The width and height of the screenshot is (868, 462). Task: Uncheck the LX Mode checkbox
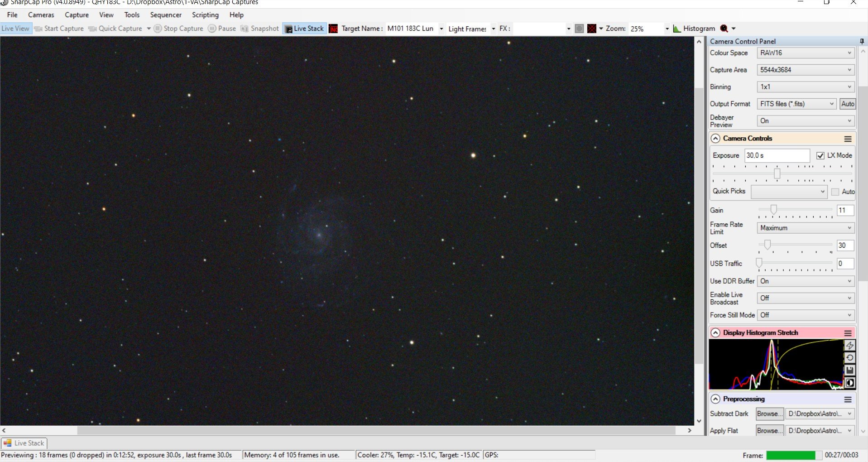click(820, 155)
